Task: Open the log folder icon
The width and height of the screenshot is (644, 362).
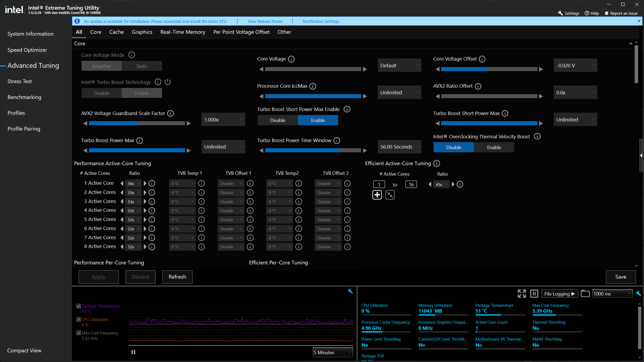Action: 585,294
